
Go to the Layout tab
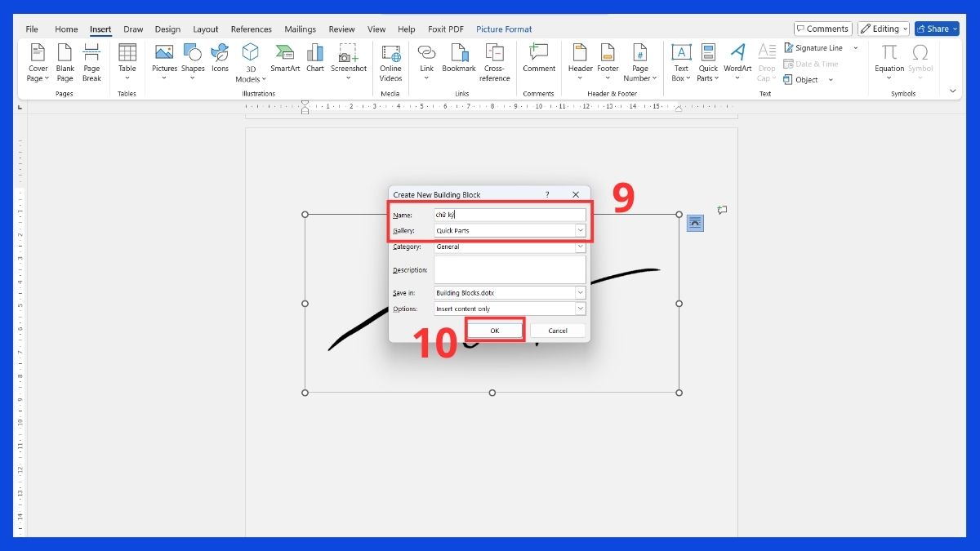point(206,29)
